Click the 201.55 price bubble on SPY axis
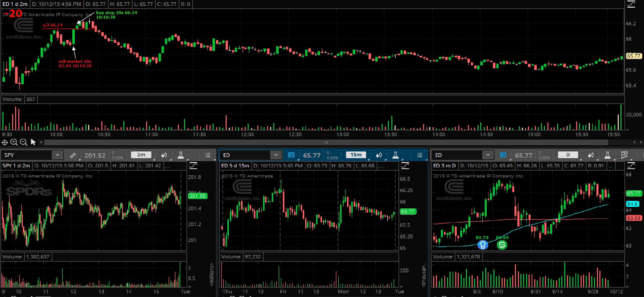Viewport: 644px width, 297px height. click(x=197, y=196)
